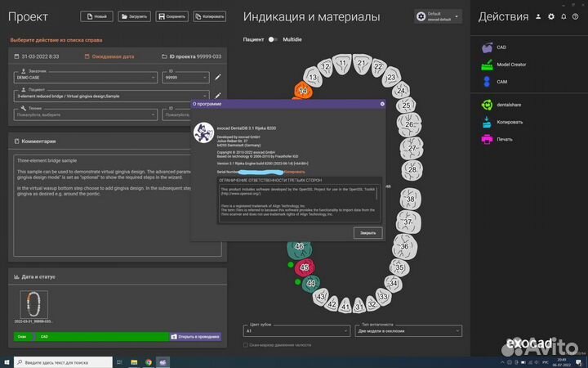Open Chrome from taskbar
This screenshot has width=588, height=368.
click(x=149, y=362)
